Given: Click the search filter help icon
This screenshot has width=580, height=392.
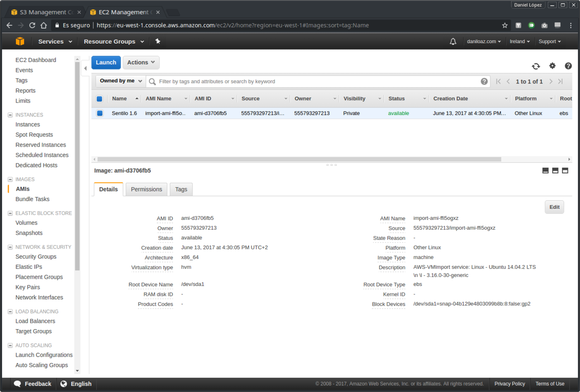Looking at the screenshot, I should (484, 81).
